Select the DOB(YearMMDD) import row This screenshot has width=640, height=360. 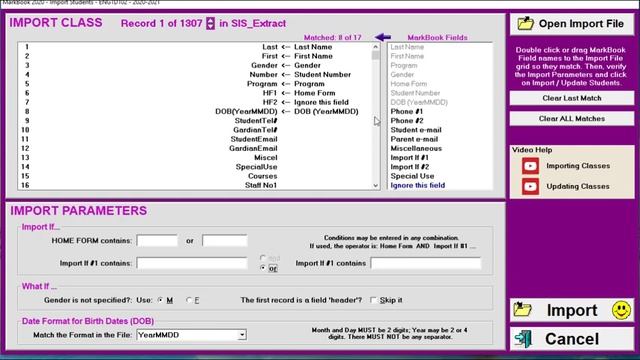(x=195, y=111)
